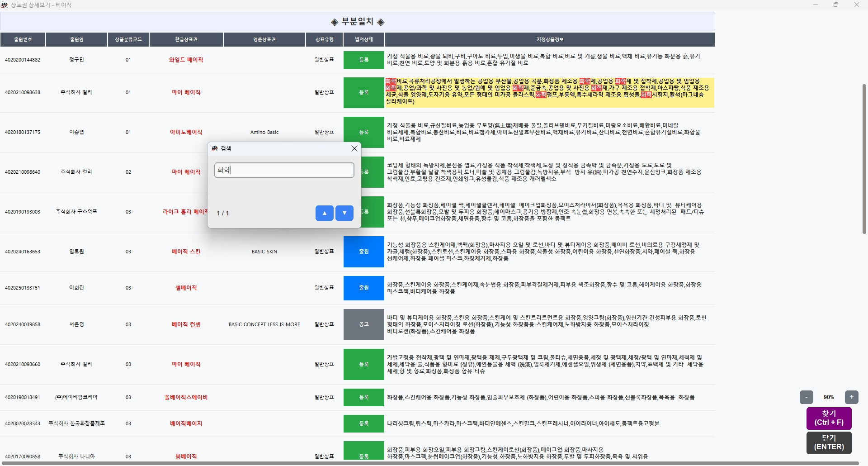Click the previous match up arrow button
This screenshot has width=868, height=466.
pyautogui.click(x=324, y=213)
